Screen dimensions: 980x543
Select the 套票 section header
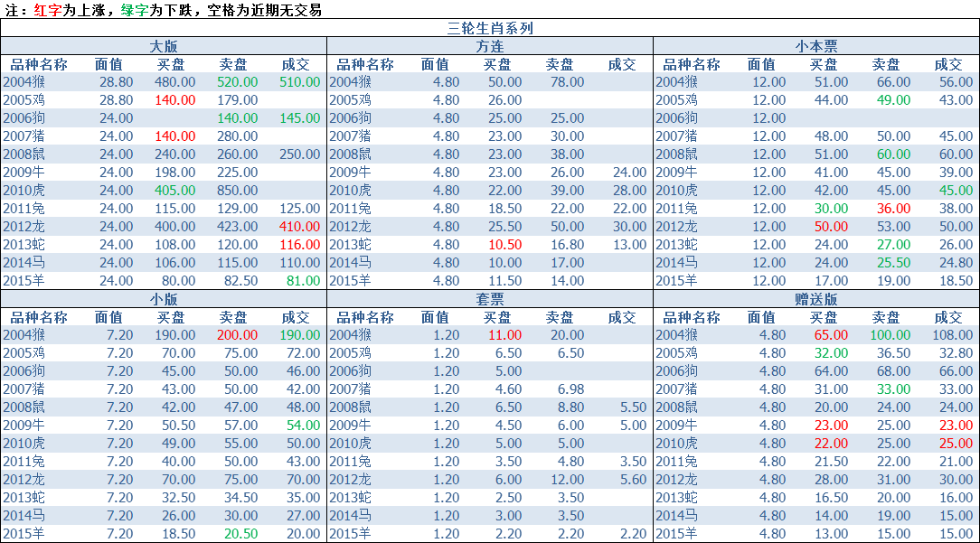click(x=490, y=299)
